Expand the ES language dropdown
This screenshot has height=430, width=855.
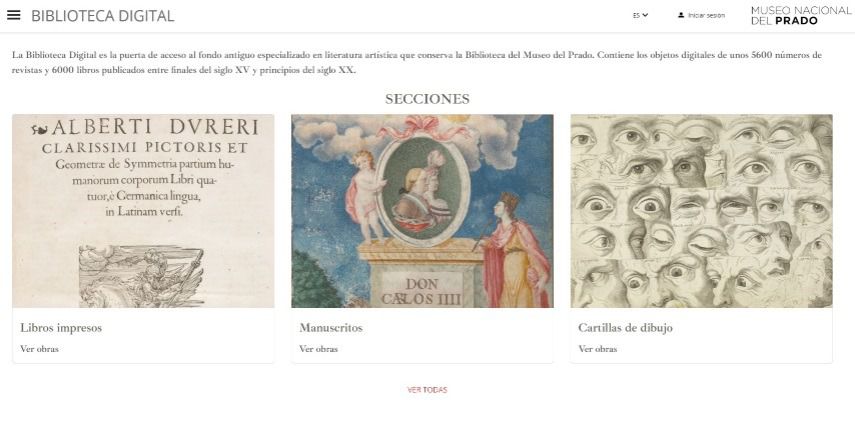click(x=640, y=15)
